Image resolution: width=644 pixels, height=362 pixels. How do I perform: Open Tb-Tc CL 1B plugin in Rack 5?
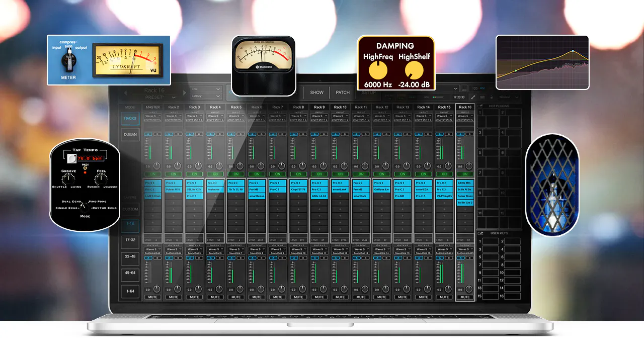[236, 189]
